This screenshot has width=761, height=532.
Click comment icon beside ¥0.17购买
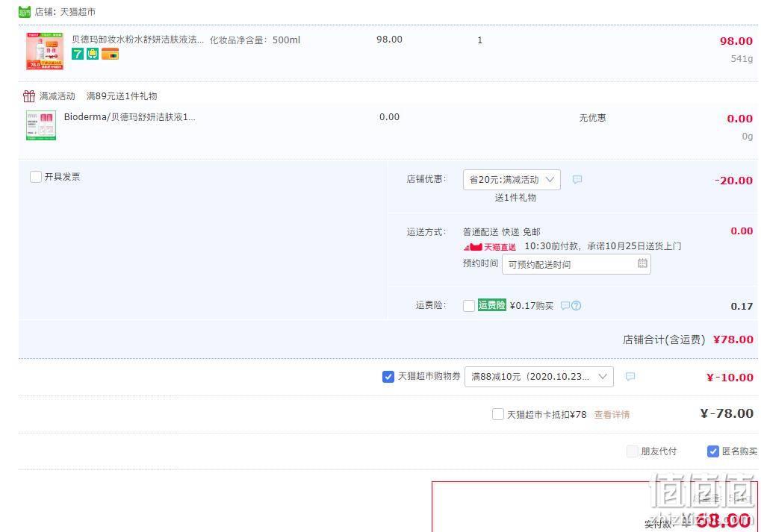coord(565,305)
